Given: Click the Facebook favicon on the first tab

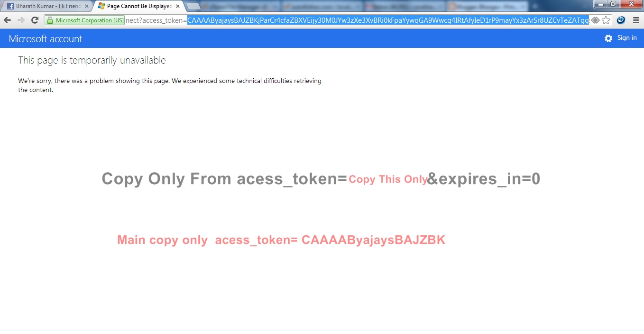Looking at the screenshot, I should tap(10, 6).
